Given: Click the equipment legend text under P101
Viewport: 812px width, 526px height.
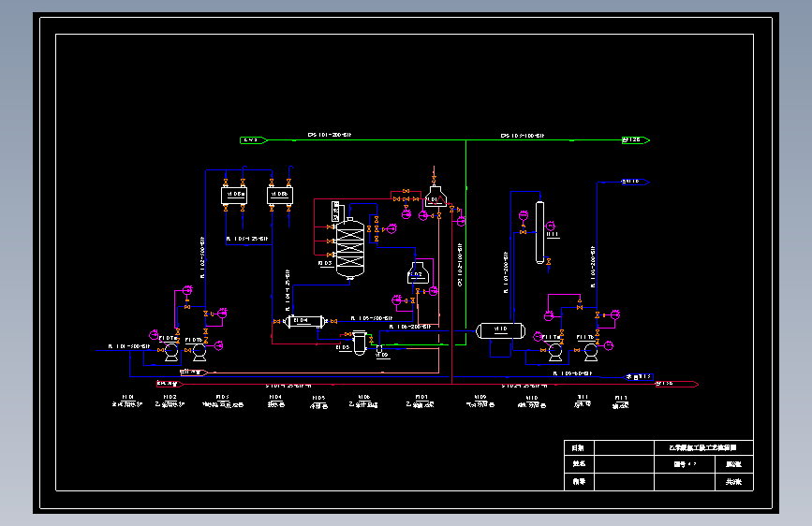Looking at the screenshot, I should [126, 404].
